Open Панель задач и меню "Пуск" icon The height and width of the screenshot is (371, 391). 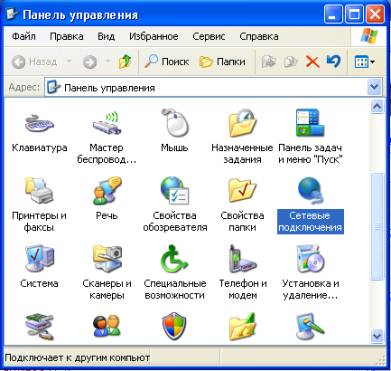[310, 123]
